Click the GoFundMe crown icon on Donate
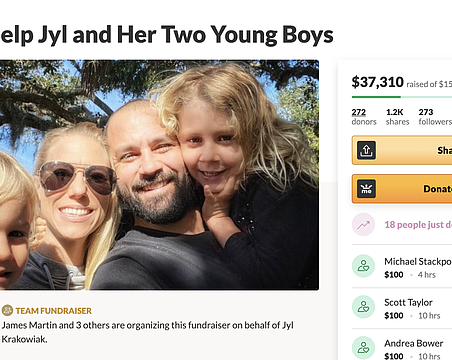The width and height of the screenshot is (452, 360). coord(367,189)
